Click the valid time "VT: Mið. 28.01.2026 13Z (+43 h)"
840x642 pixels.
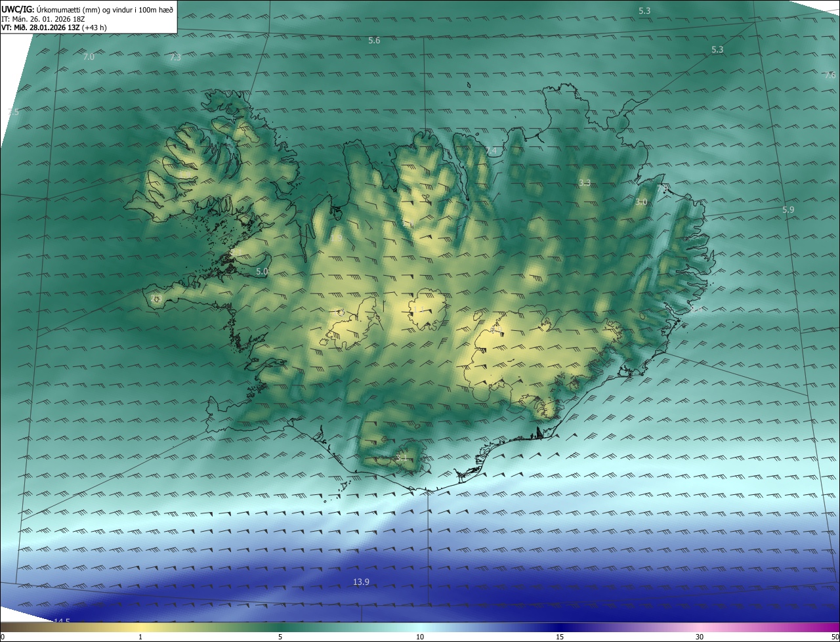pyautogui.click(x=54, y=28)
